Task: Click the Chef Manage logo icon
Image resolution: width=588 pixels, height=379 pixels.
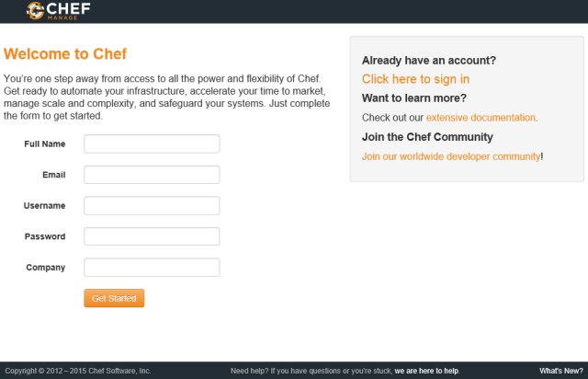Action: (x=36, y=10)
